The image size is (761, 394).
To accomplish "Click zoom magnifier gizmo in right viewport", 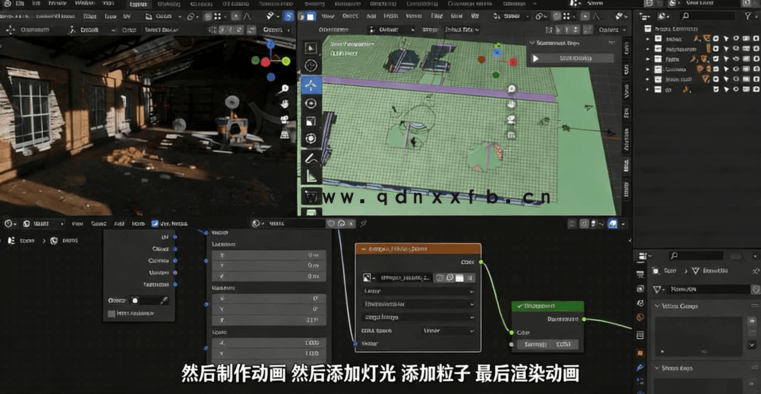I will click(x=511, y=89).
